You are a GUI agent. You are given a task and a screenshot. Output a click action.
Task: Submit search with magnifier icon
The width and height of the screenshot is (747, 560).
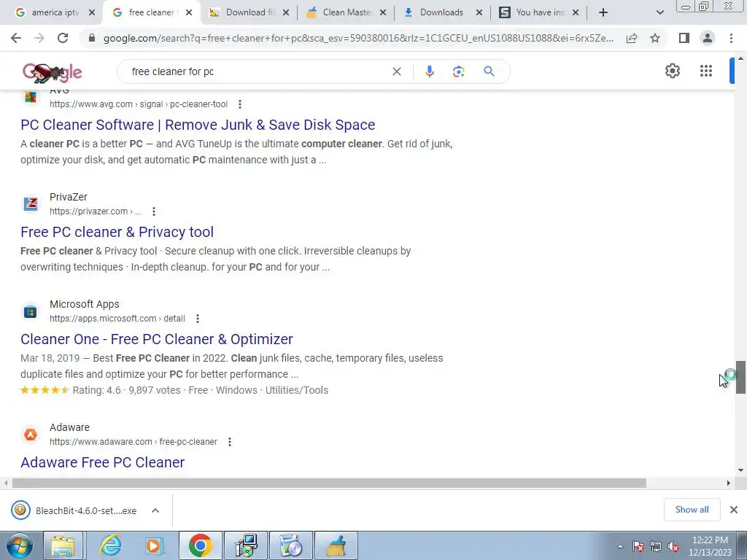[x=489, y=71]
